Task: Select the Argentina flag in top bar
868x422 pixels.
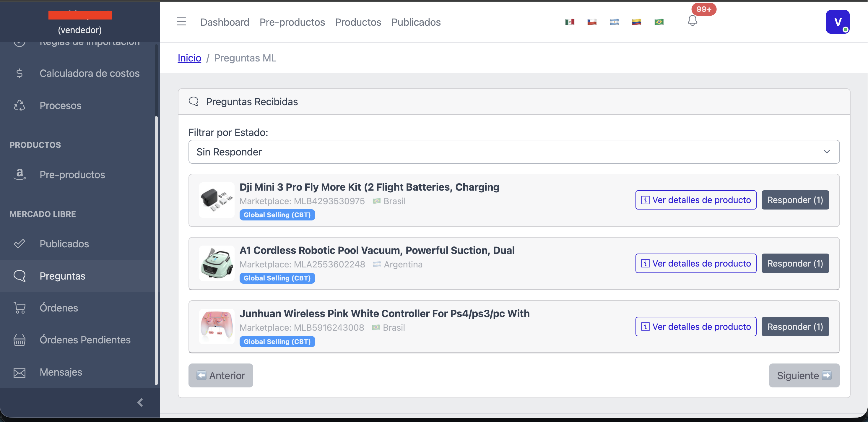Action: pyautogui.click(x=614, y=22)
